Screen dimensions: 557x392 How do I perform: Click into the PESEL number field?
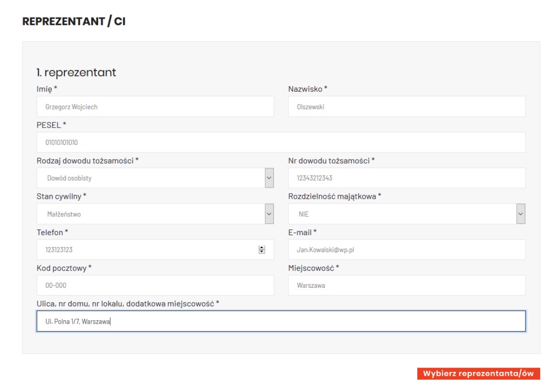(x=280, y=142)
